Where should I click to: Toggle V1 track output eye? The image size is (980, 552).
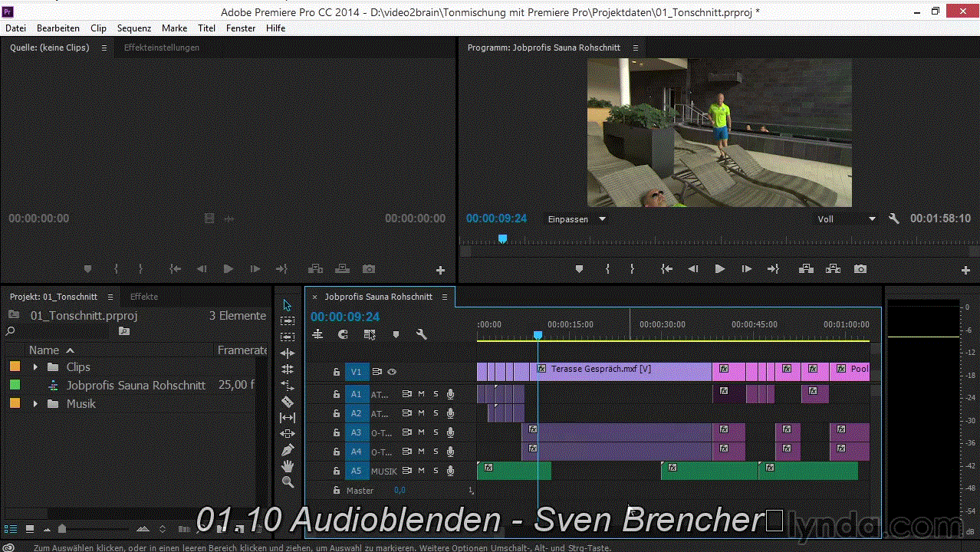392,372
